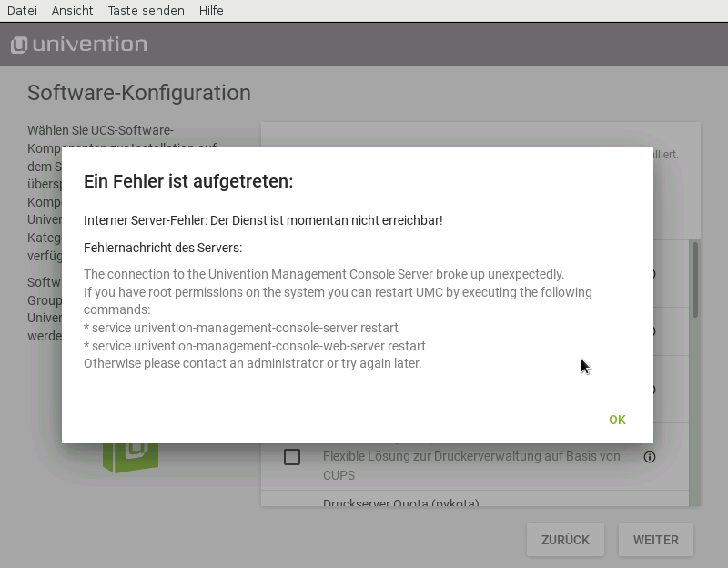This screenshot has height=568, width=728.
Task: Click the Univention logo icon
Action: (x=18, y=45)
